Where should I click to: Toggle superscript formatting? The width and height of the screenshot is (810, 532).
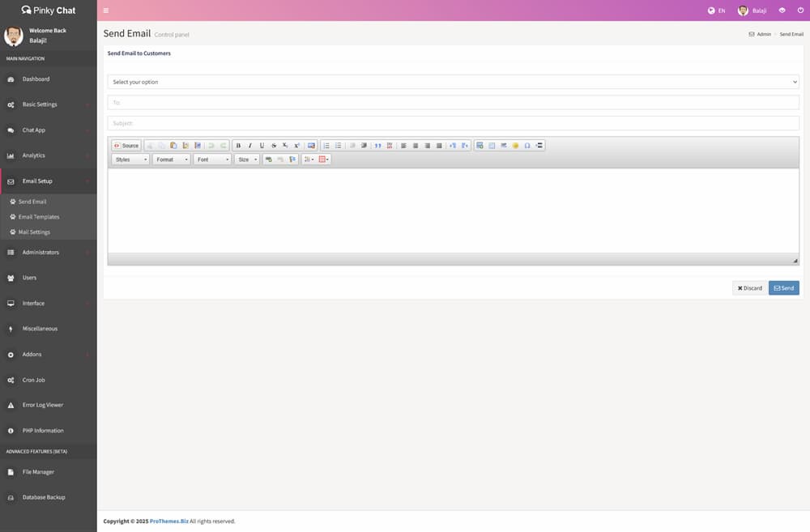[x=297, y=146]
